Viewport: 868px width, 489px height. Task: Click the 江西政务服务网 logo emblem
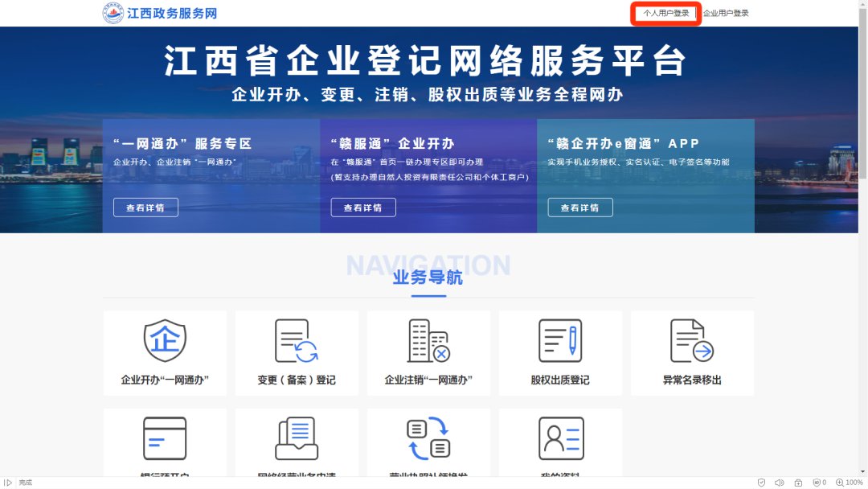point(113,13)
